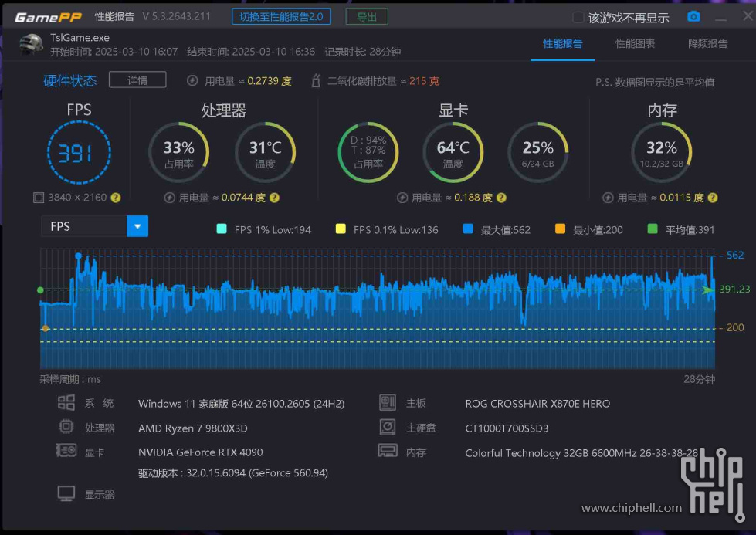Click the CPU 33% usage gauge

coord(179,152)
